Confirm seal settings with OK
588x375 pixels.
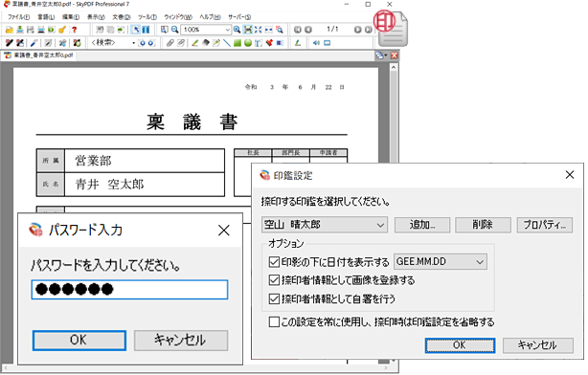460,345
